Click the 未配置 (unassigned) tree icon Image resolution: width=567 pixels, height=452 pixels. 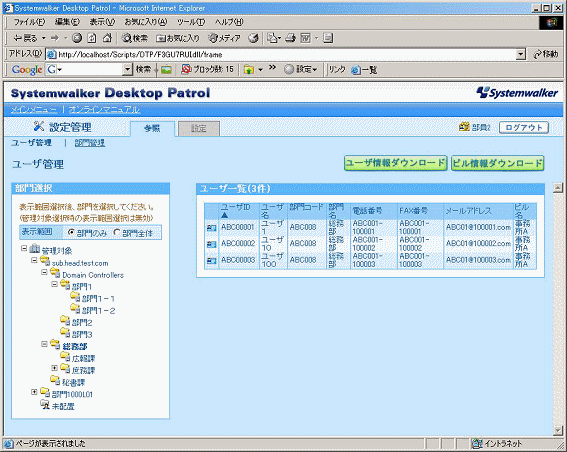(45, 405)
